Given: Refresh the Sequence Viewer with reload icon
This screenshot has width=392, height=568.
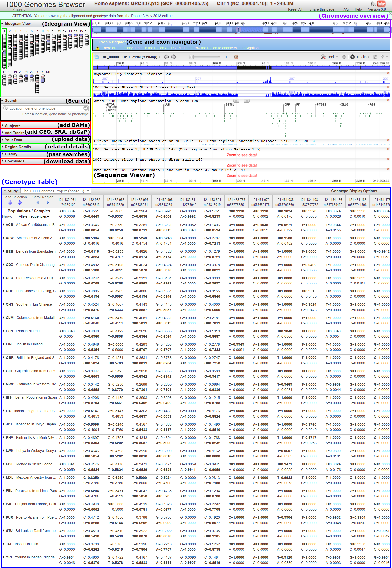Looking at the screenshot, I should 375,57.
